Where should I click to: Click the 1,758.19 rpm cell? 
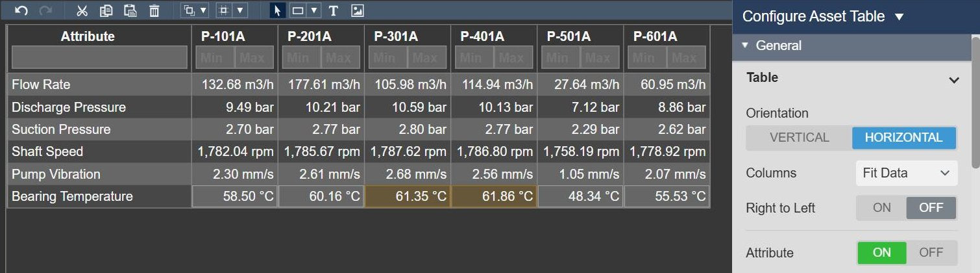(x=580, y=151)
